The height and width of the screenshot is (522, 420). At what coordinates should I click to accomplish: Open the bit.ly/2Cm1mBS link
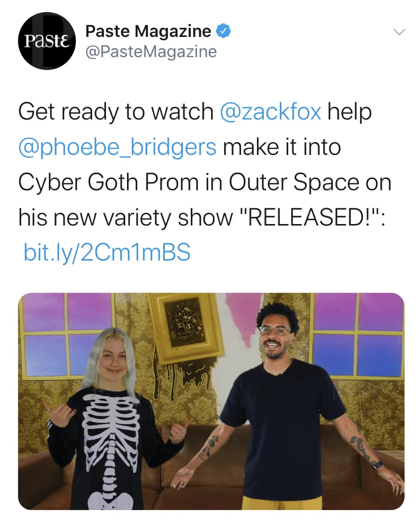click(x=107, y=252)
